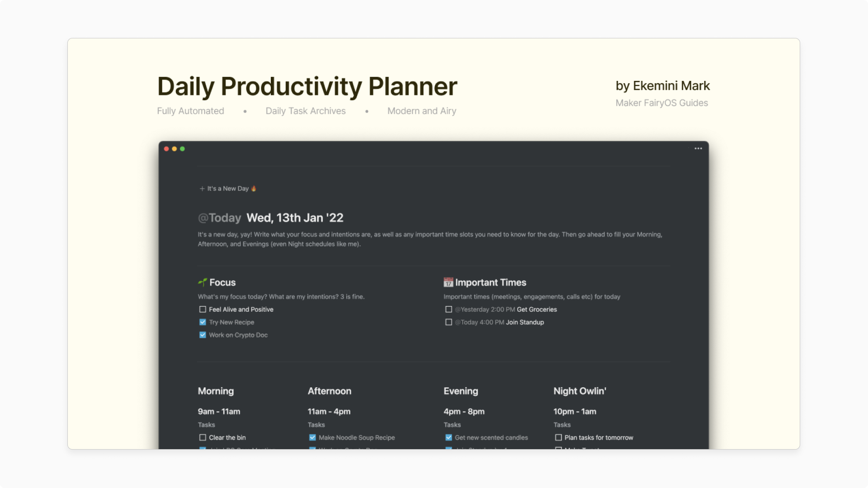Uncheck the Try New Recipe checkbox

click(202, 322)
